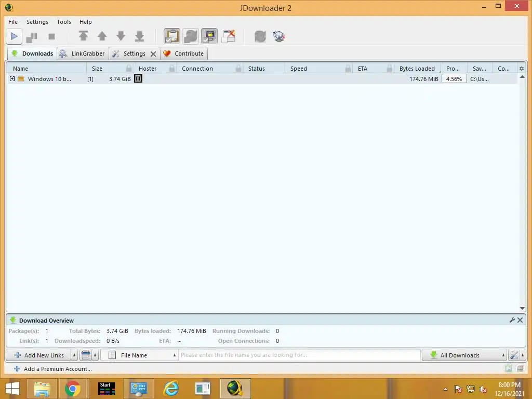Toggle the windows icon with the red X
Viewport: 532px width, 399px height.
pos(229,36)
